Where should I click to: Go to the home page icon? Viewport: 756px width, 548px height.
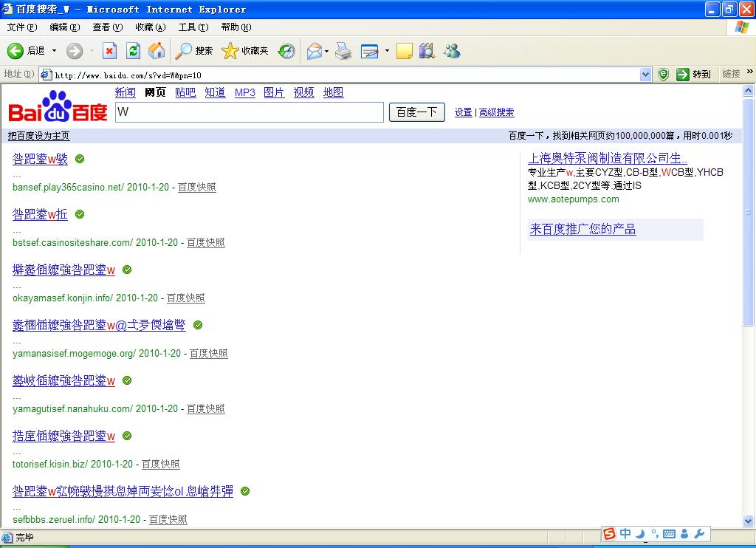click(157, 51)
